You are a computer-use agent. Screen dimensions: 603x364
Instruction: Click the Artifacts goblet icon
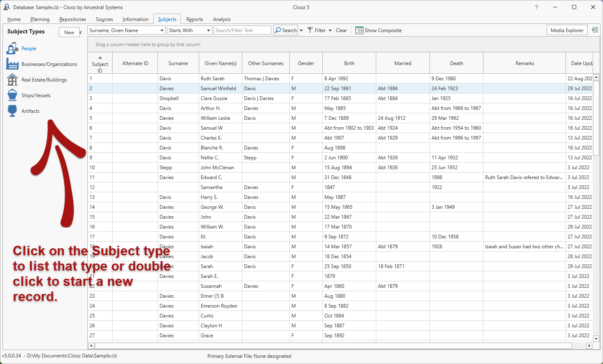click(12, 111)
